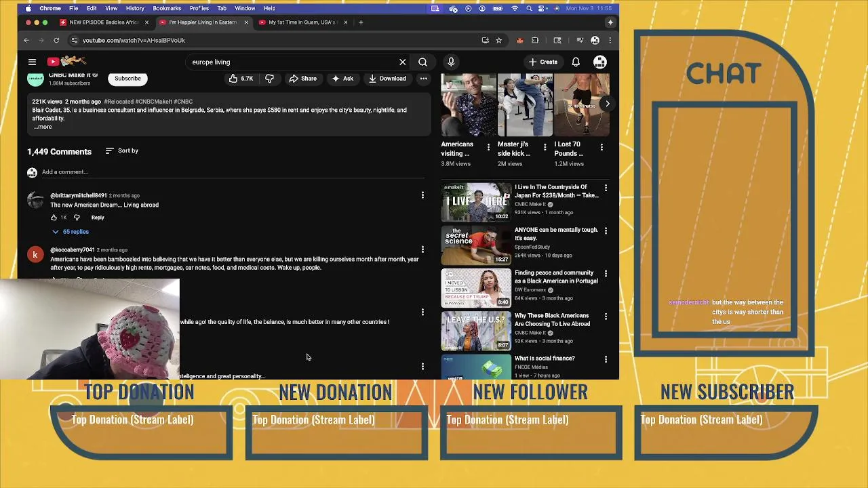Viewport: 868px width, 488px height.
Task: Open Why These Black Americans thumbnail
Action: [476, 330]
